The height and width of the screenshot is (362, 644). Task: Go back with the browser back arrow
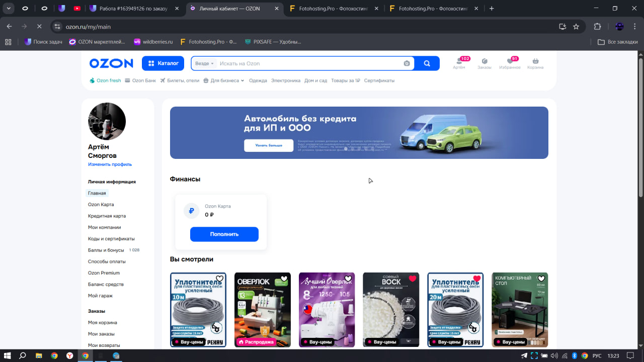[9, 27]
